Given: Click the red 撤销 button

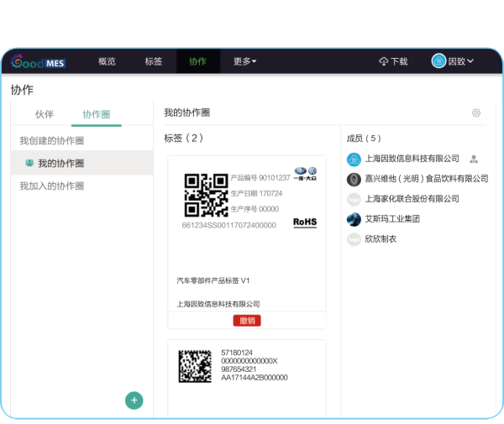Looking at the screenshot, I should point(247,320).
